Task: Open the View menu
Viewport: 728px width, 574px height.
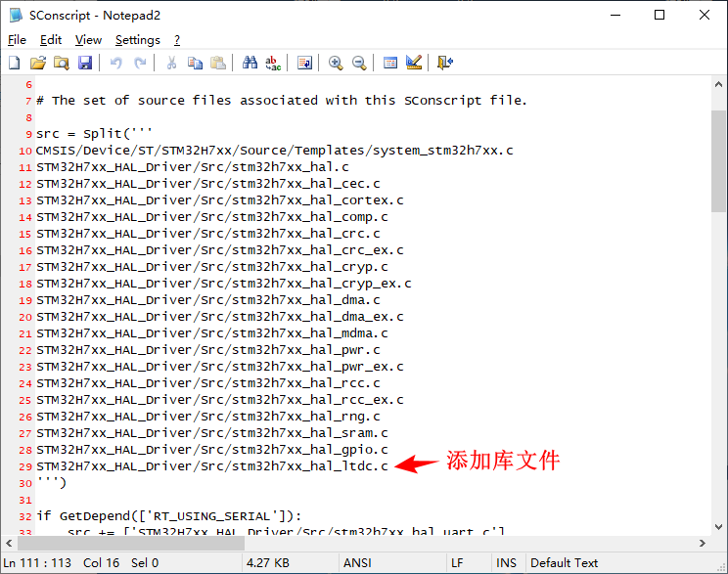Action: [x=88, y=40]
